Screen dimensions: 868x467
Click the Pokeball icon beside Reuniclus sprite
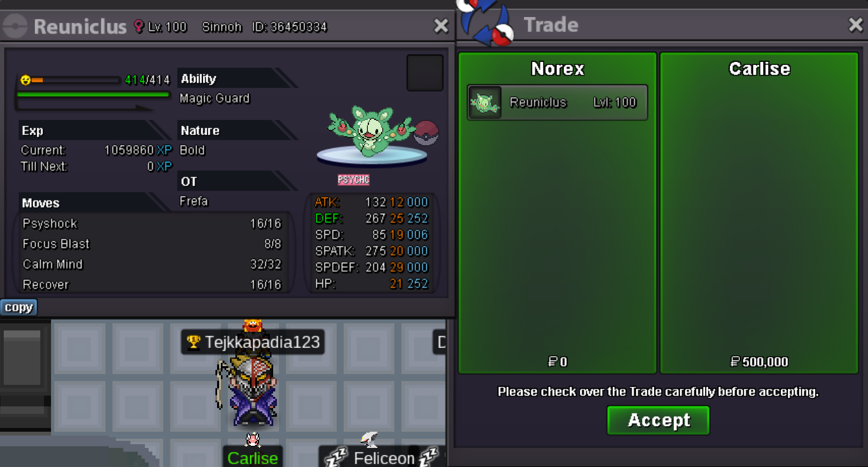426,132
